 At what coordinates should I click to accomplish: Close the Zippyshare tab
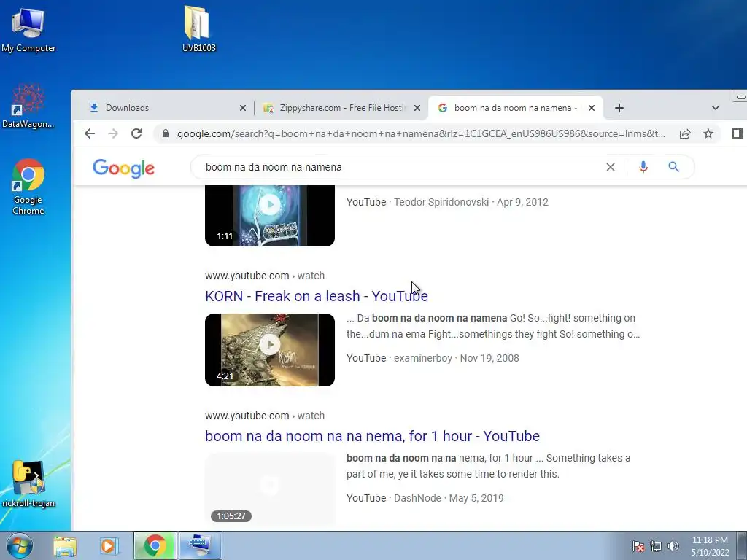(x=417, y=108)
